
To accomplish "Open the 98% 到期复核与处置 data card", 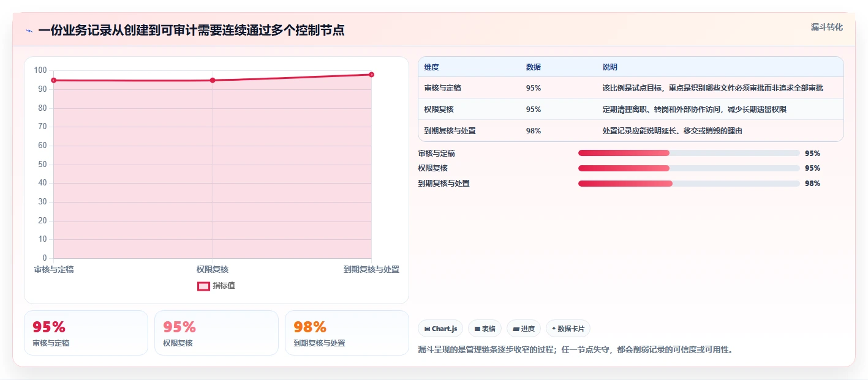I will 347,333.
